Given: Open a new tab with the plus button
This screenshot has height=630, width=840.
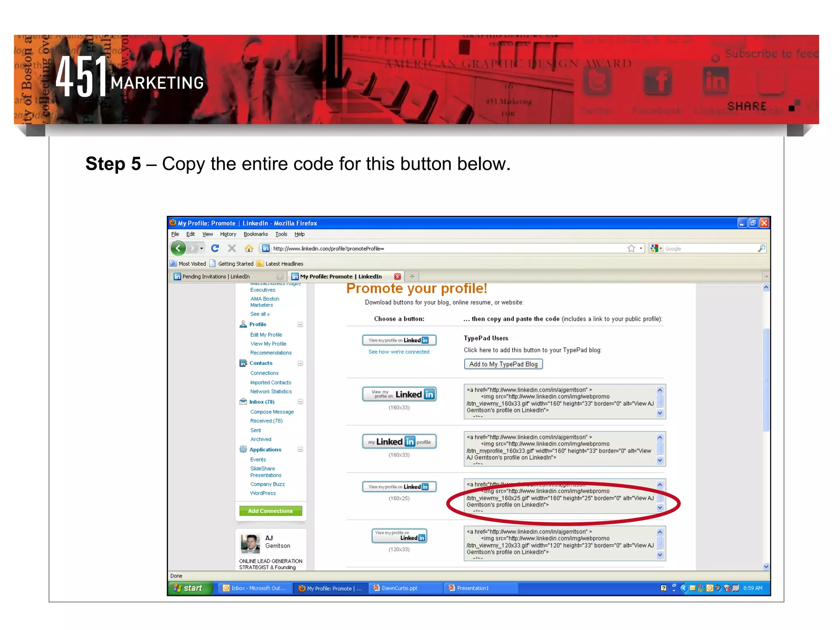Looking at the screenshot, I should coord(412,276).
